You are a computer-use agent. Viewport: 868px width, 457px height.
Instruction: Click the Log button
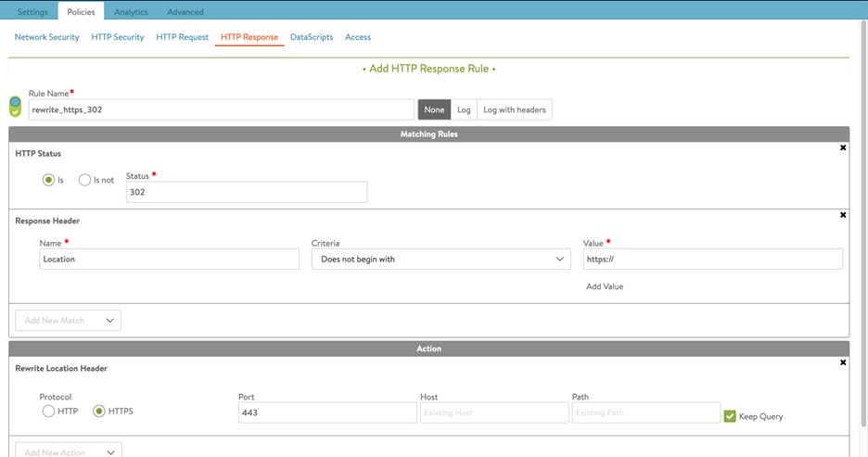[464, 109]
